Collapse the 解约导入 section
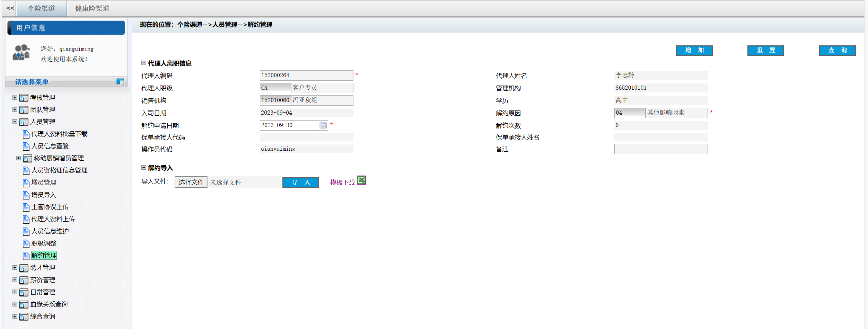This screenshot has height=329, width=868. coord(144,168)
